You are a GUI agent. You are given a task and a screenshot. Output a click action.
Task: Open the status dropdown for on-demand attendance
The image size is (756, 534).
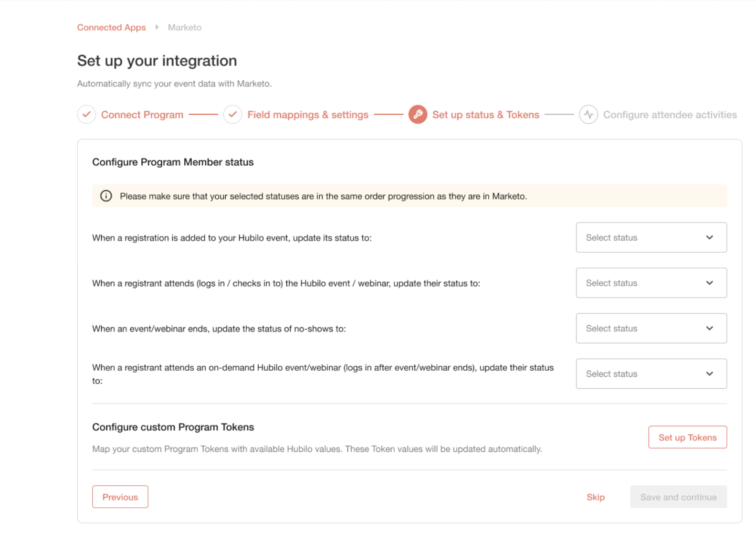click(x=651, y=374)
